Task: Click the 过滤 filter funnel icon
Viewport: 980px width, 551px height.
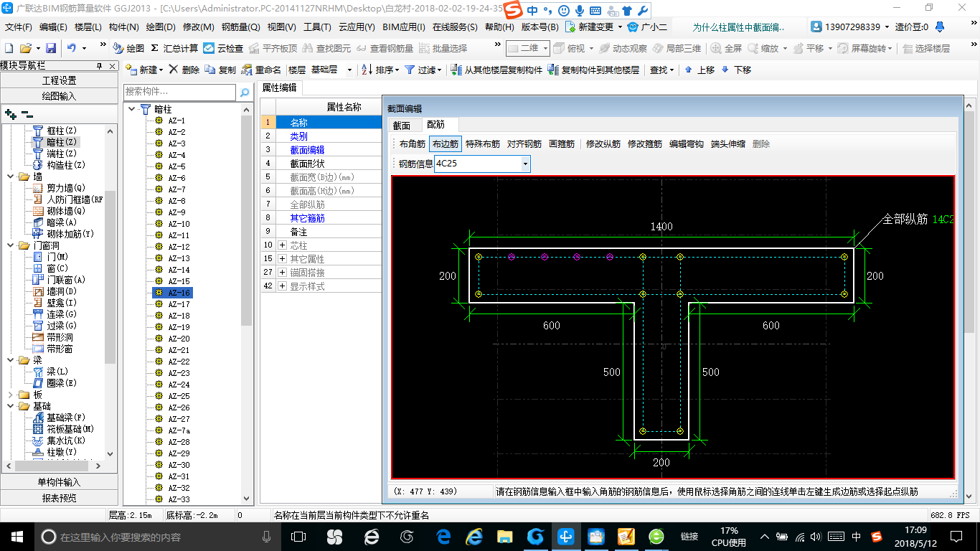Action: [x=410, y=70]
